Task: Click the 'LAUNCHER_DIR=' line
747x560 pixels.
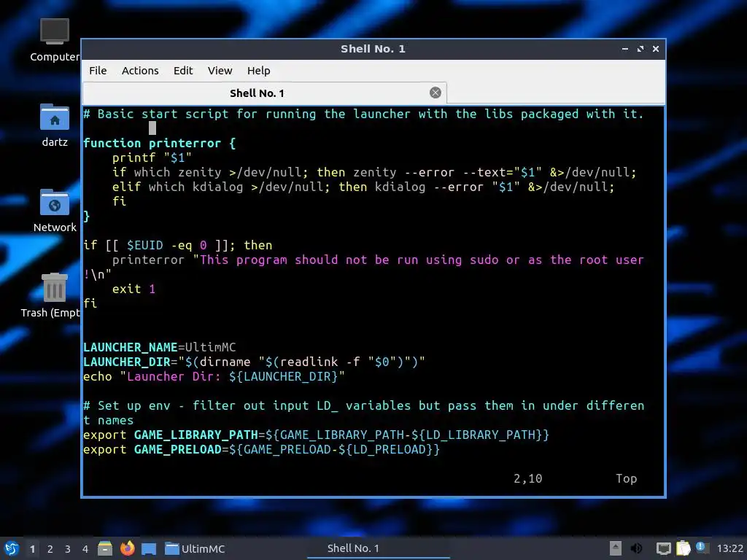Action: click(254, 362)
